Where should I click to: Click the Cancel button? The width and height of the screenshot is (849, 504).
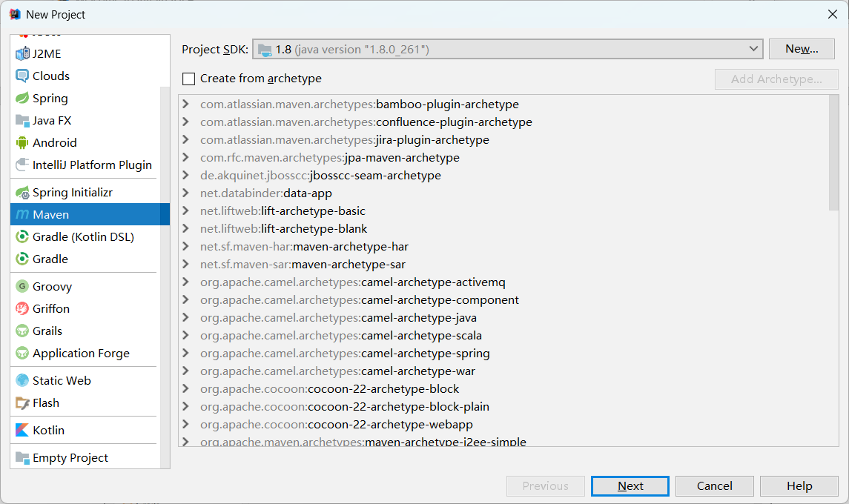click(714, 486)
